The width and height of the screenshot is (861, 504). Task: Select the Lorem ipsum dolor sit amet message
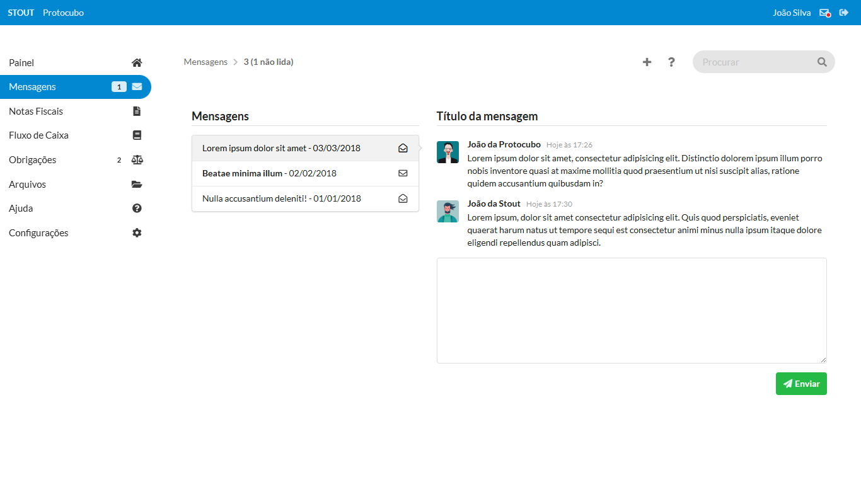(281, 148)
